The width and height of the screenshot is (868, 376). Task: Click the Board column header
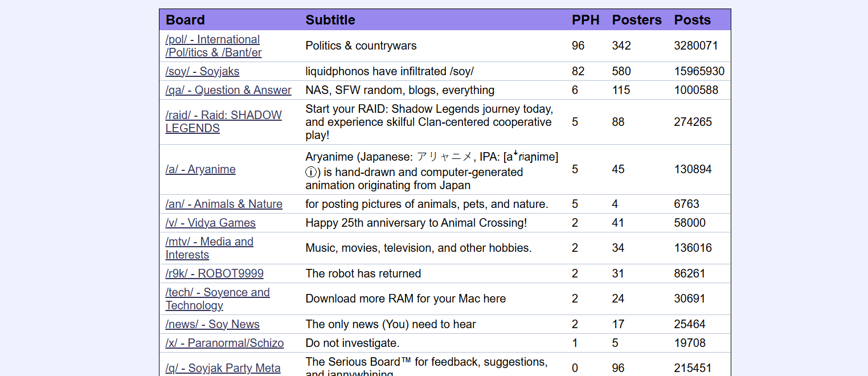tap(185, 20)
